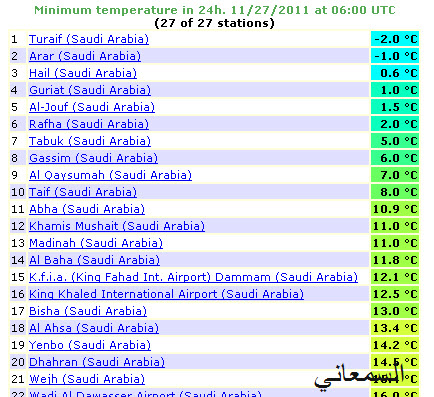Open the Arar (Saudi Arabia) link
This screenshot has width=434, height=397.
[85, 56]
